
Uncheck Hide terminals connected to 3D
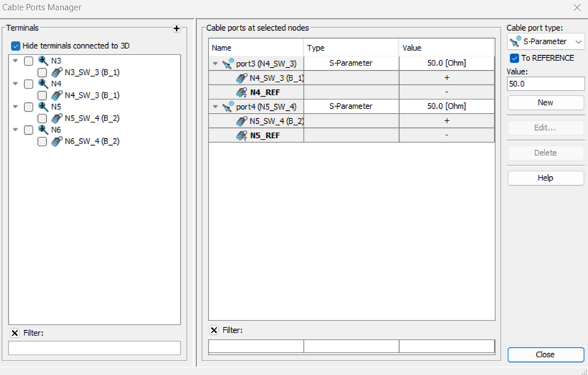click(x=16, y=46)
